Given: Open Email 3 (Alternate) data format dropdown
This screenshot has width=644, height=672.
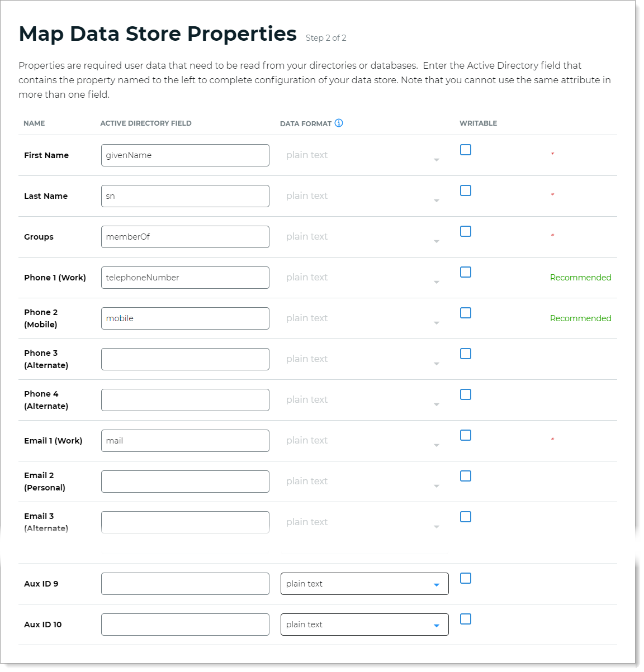Looking at the screenshot, I should 364,522.
